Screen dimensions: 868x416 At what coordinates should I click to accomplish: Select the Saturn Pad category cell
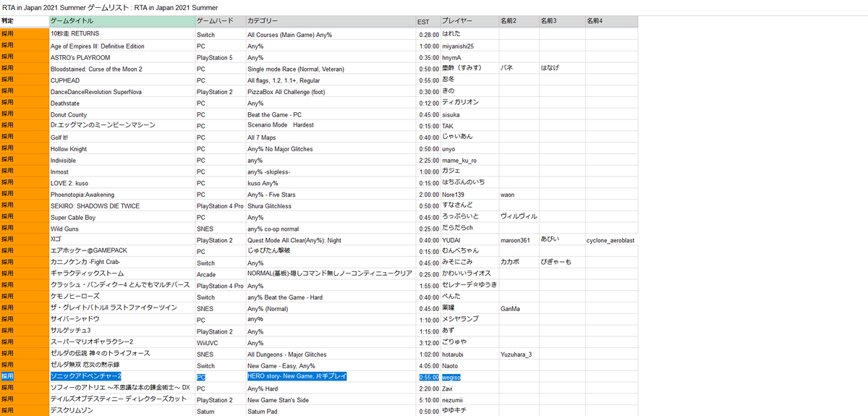[x=331, y=411]
